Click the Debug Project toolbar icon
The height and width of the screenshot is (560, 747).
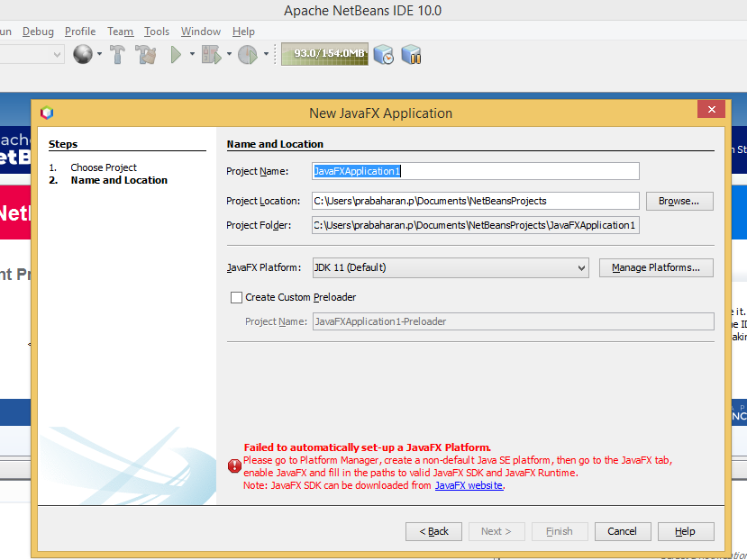(212, 54)
